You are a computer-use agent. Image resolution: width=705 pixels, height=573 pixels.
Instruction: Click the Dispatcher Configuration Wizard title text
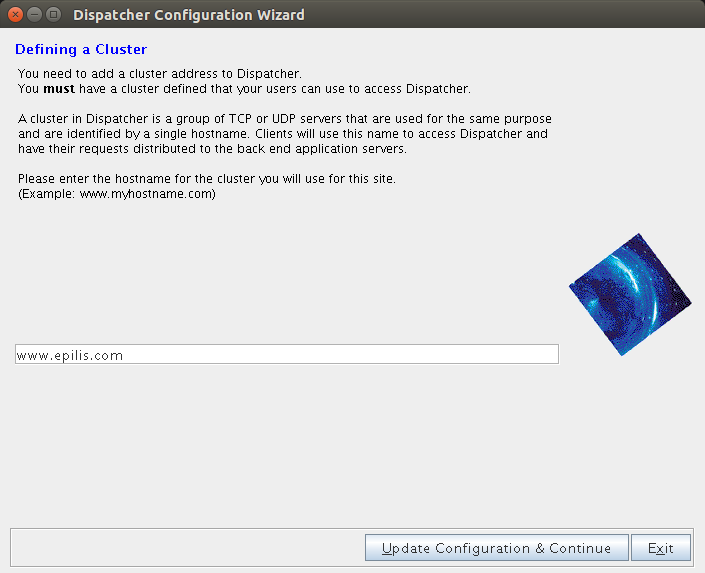189,15
